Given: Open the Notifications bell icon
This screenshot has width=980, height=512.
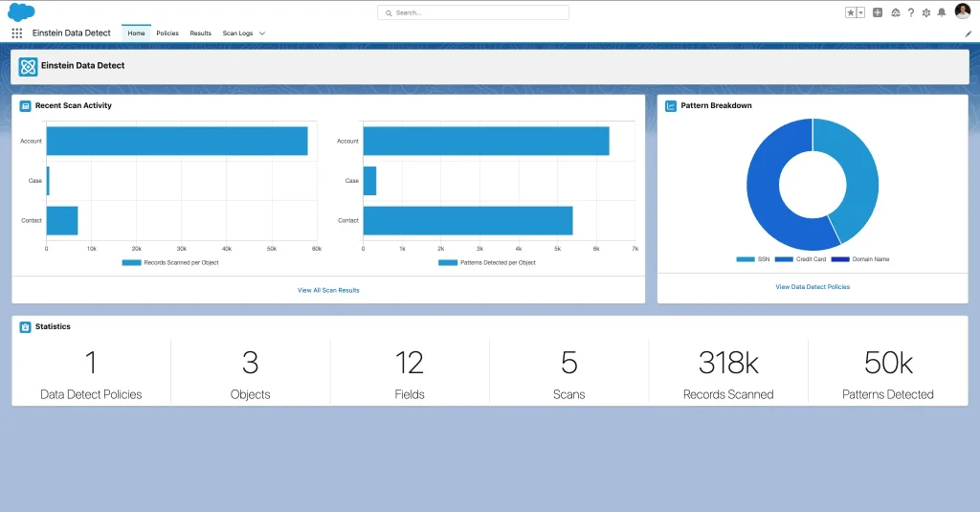Looking at the screenshot, I should (942, 12).
